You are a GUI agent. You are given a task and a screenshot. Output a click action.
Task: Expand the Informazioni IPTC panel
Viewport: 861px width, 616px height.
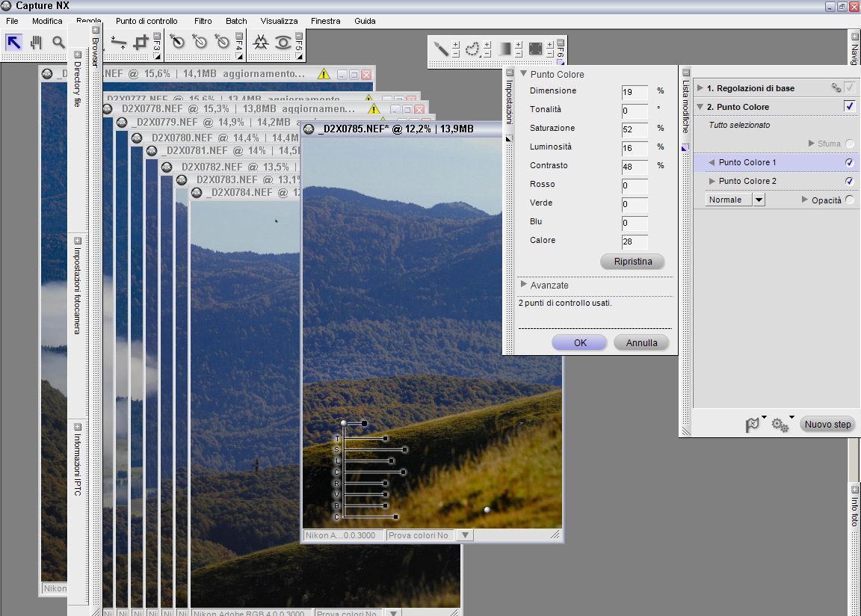click(x=78, y=427)
